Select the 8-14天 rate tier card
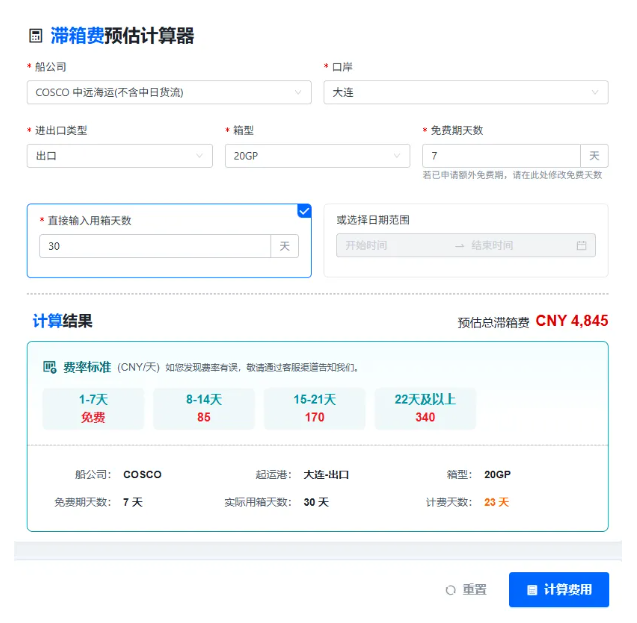 click(204, 408)
